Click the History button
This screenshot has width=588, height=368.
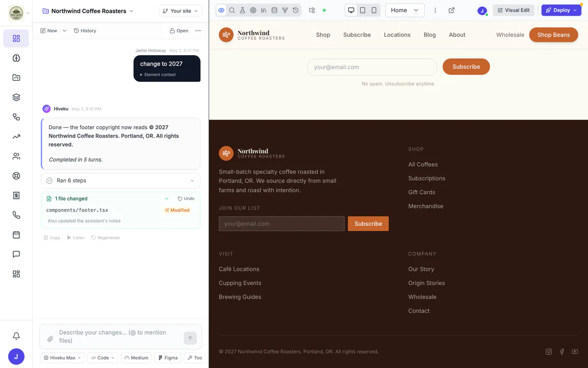85,31
